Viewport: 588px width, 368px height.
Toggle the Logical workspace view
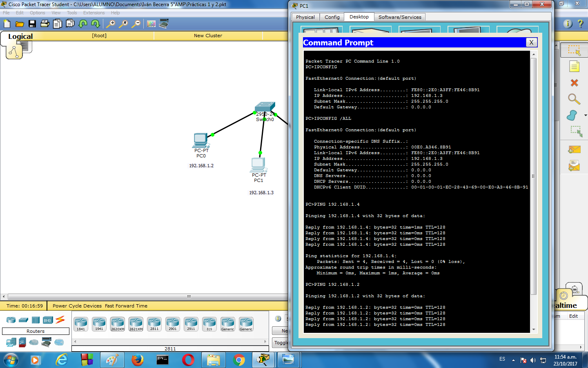point(20,36)
